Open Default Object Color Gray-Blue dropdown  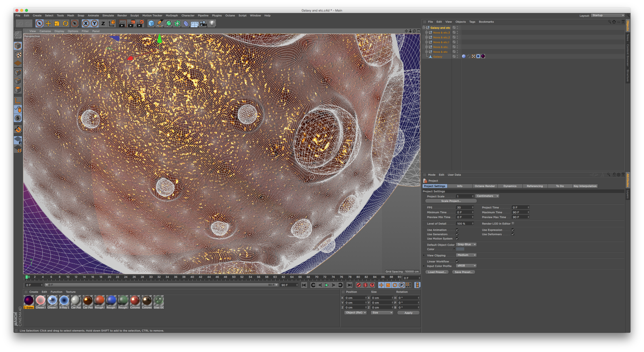[466, 244]
